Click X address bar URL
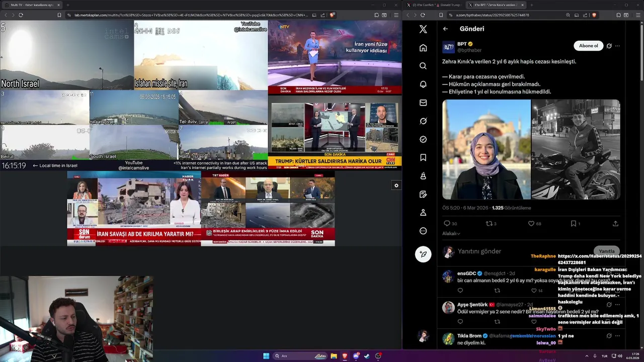Viewport: 644px width, 362px height. click(x=492, y=15)
